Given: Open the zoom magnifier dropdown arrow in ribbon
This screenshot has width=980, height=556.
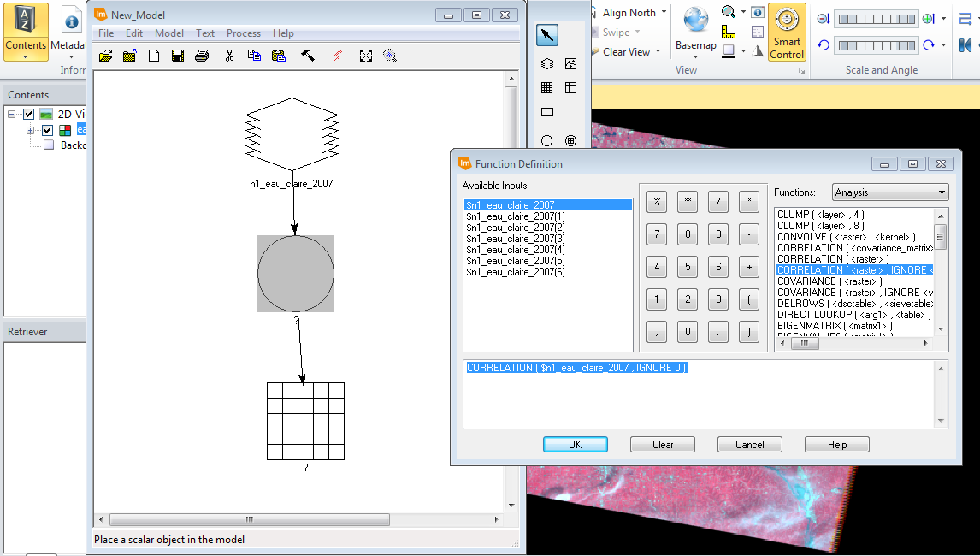Looking at the screenshot, I should coord(743,12).
